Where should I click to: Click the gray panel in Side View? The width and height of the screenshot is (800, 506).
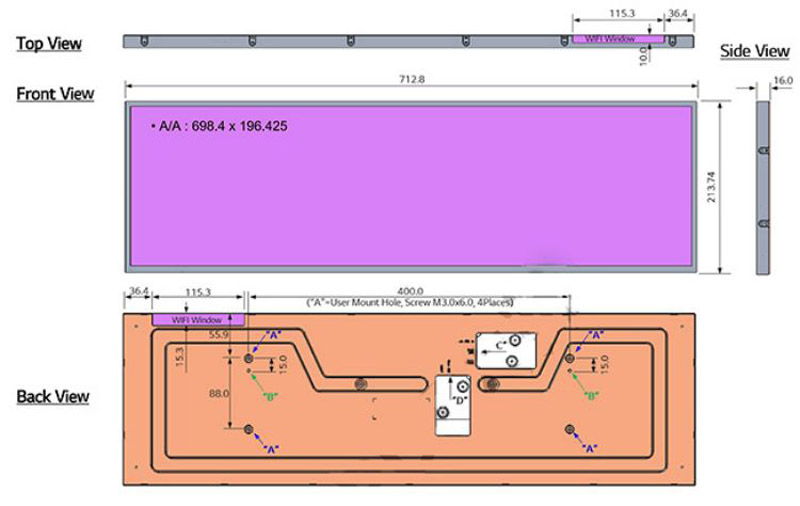pos(763,188)
